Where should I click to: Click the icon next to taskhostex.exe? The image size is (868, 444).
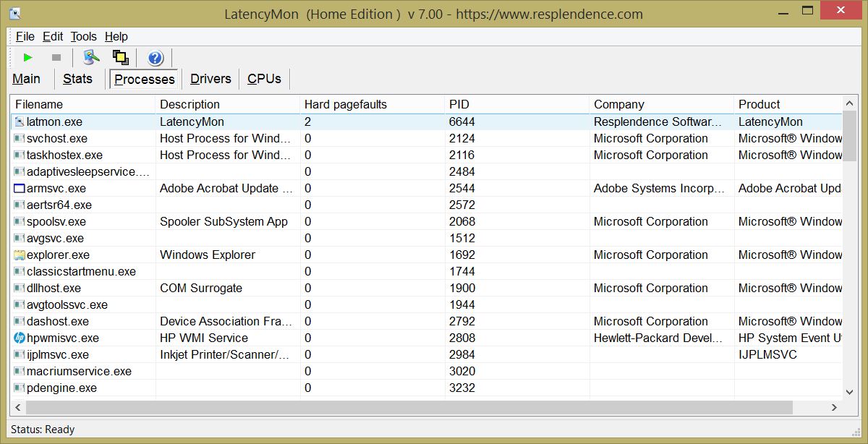pyautogui.click(x=20, y=155)
